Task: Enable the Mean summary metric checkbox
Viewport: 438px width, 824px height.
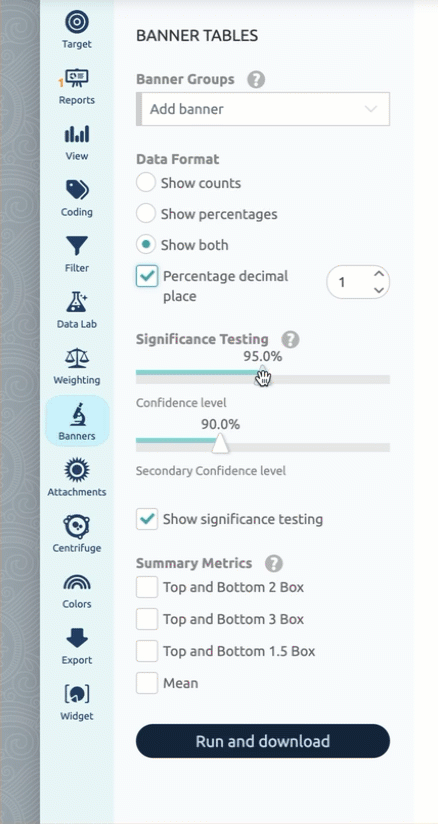Action: click(147, 683)
